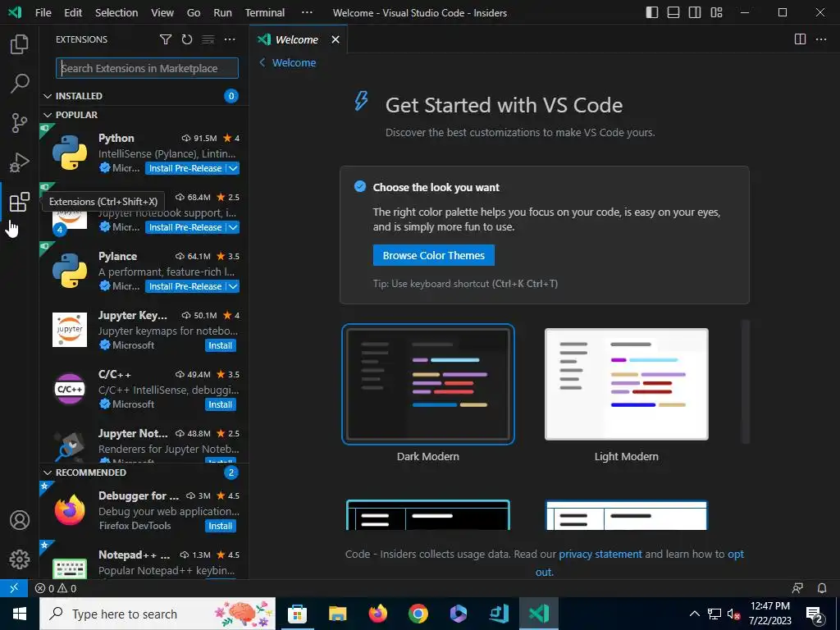Open the Pylance extension entry
The height and width of the screenshot is (630, 840).
tap(144, 271)
